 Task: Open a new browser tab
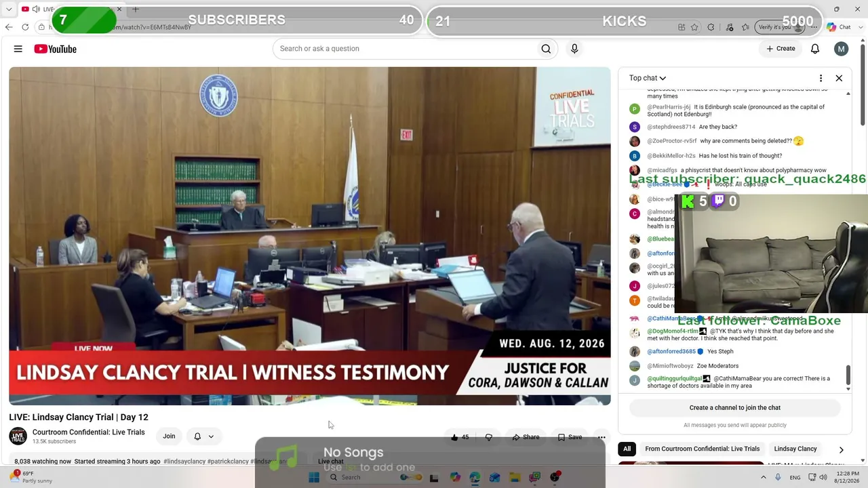(136, 9)
